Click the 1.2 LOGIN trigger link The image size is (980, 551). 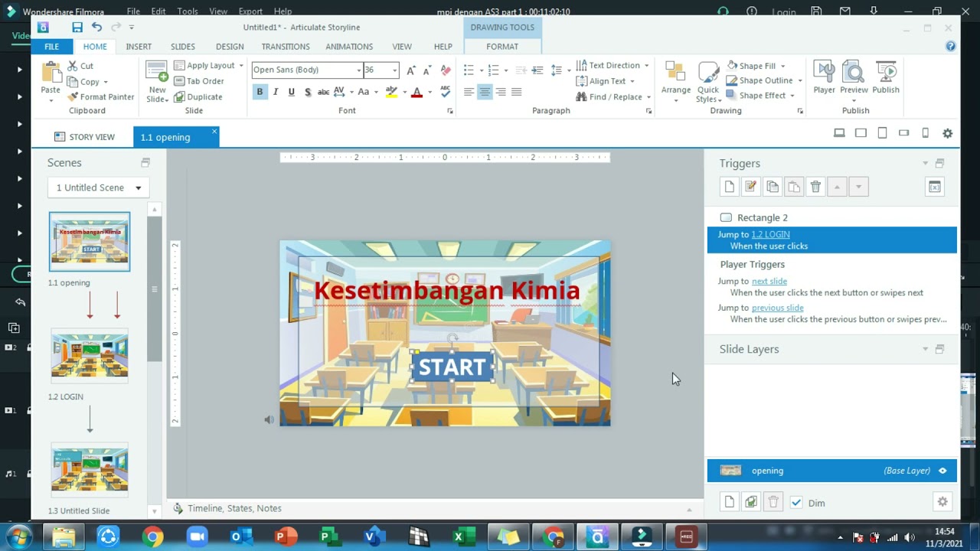click(770, 235)
